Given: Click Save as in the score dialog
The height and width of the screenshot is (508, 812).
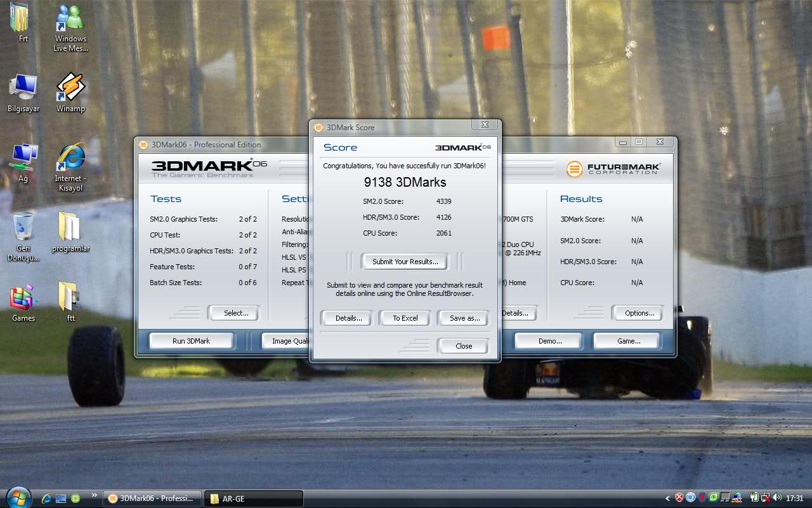Looking at the screenshot, I should pyautogui.click(x=464, y=318).
